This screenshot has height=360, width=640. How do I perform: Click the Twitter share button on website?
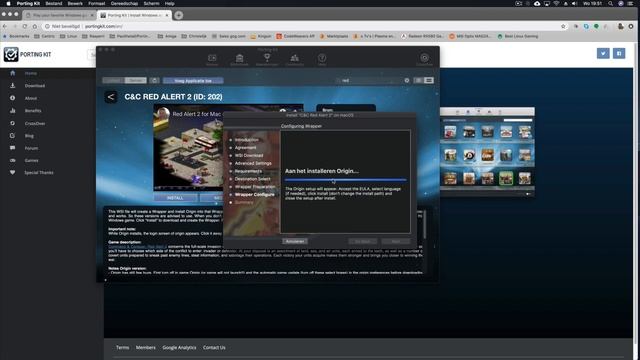click(x=603, y=53)
